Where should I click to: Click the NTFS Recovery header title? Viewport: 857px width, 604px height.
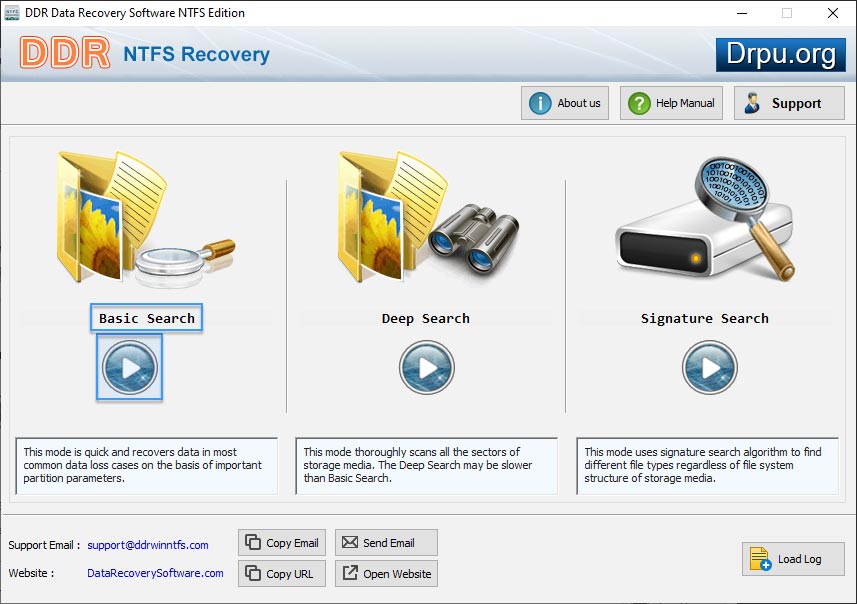pos(196,54)
